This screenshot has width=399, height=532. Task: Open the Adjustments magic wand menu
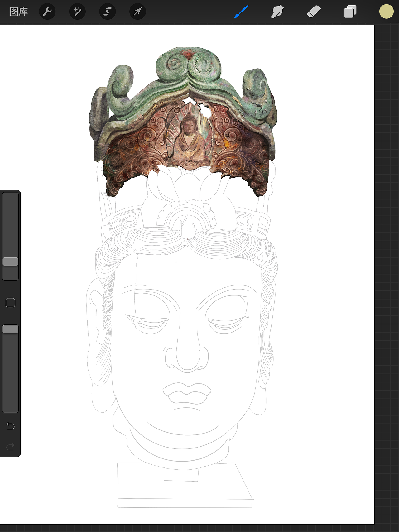click(x=77, y=12)
